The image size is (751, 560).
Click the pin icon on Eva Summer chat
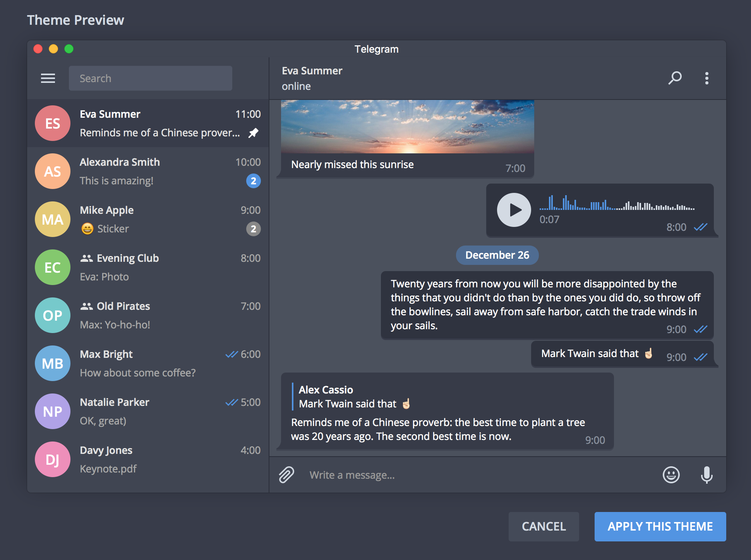(254, 133)
